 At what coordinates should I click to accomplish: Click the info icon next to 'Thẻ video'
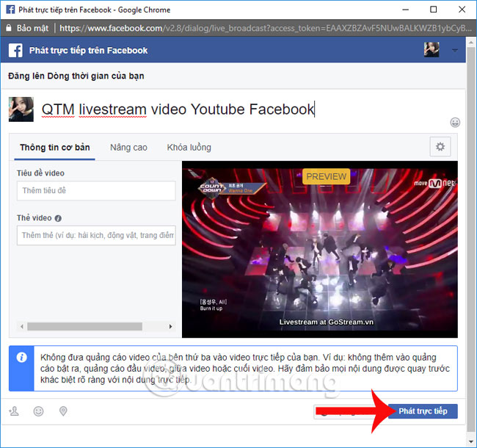coord(58,218)
